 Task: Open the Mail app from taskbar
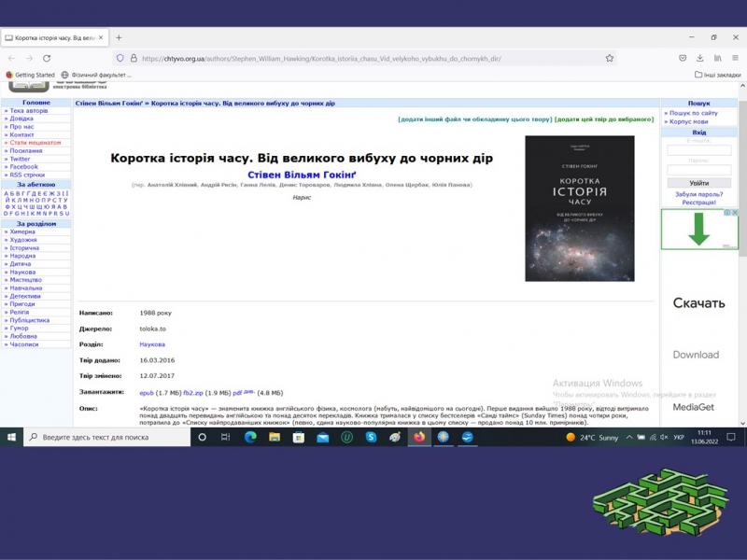(x=323, y=437)
